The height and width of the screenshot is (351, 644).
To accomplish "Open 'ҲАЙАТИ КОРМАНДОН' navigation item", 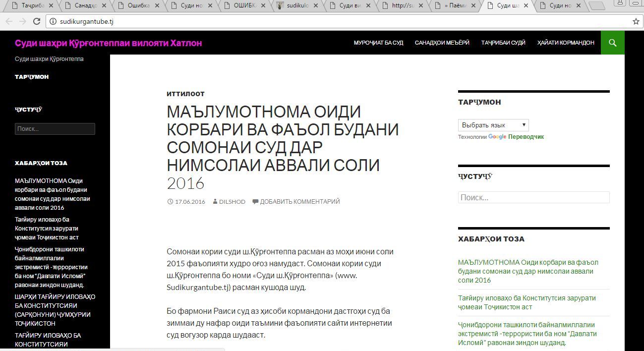I will pos(565,43).
